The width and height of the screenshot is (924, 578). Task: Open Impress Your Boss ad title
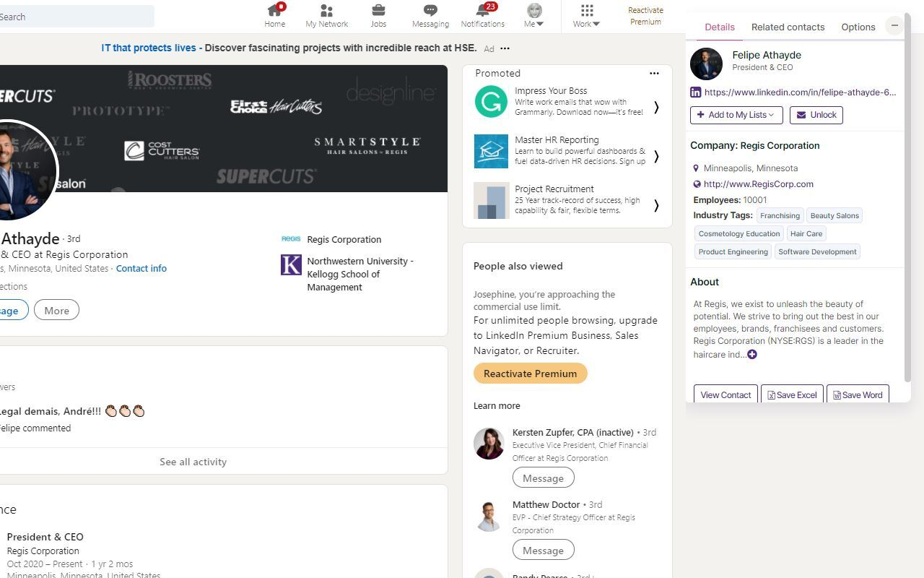click(551, 91)
